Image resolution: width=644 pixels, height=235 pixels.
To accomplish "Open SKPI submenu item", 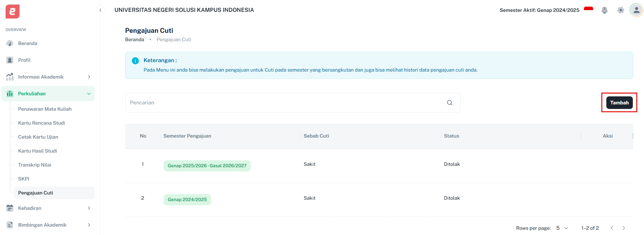I will [54, 179].
